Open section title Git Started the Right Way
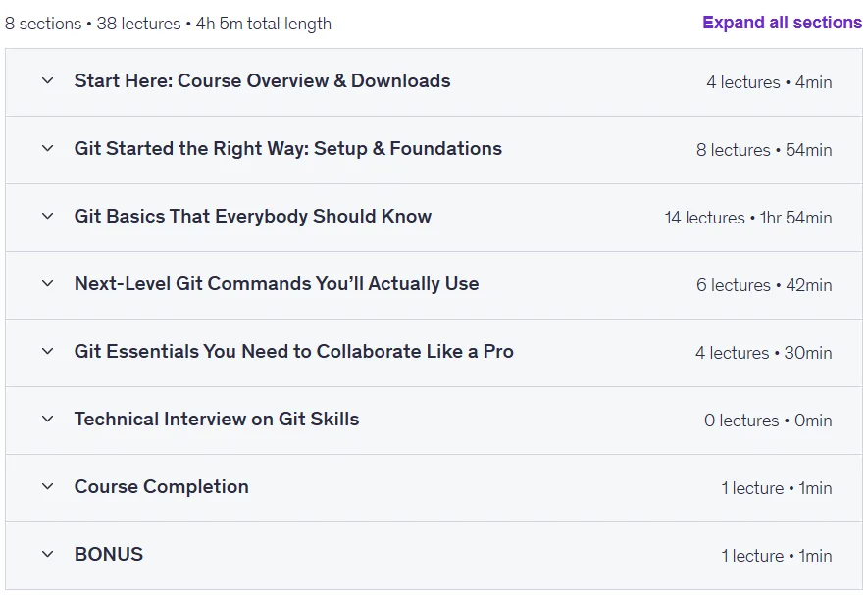 coord(287,148)
